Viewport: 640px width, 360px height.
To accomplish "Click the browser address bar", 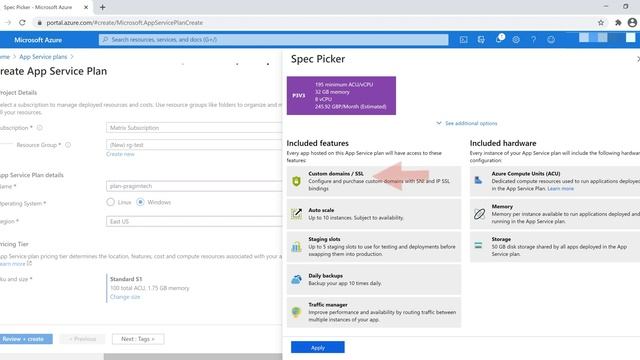I will tap(314, 23).
